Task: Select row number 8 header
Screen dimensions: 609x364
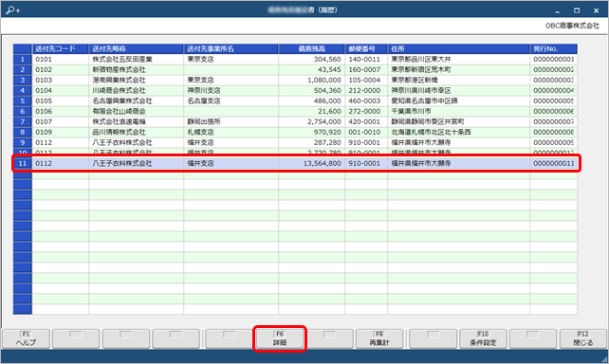Action: (x=23, y=133)
